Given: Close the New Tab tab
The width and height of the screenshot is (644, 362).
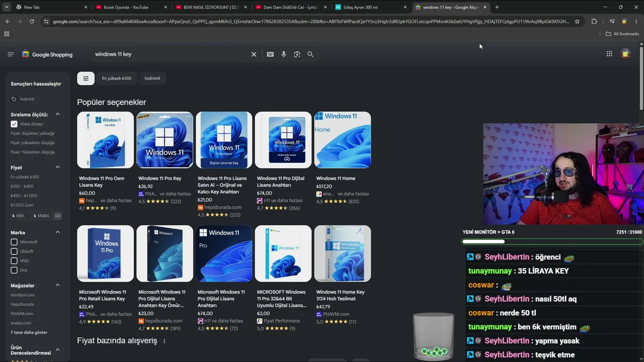Looking at the screenshot, I should (x=86, y=7).
